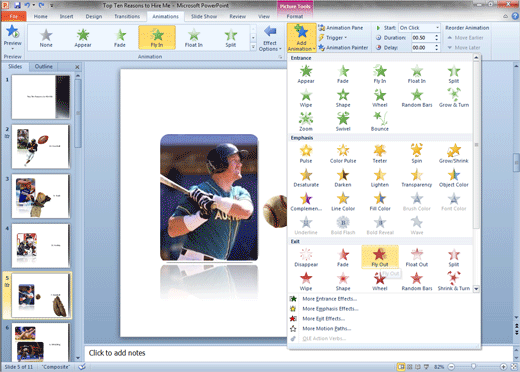Screen dimensions: 520x372
Task: Apply the Zoom entrance animation
Action: point(306,121)
